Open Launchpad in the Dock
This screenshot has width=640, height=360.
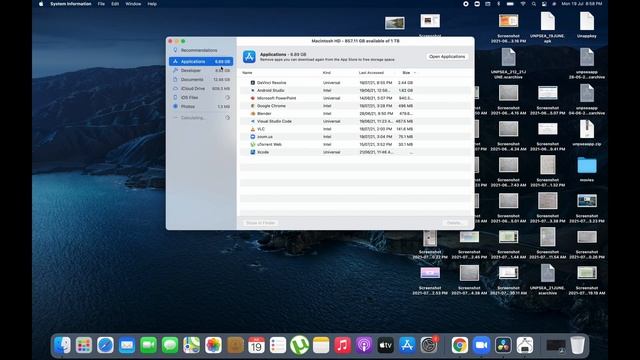84,345
